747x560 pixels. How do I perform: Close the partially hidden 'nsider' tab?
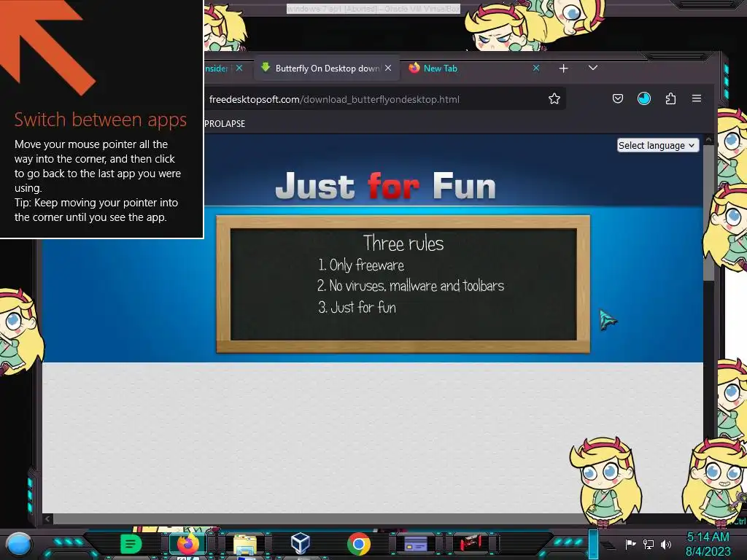(x=239, y=68)
